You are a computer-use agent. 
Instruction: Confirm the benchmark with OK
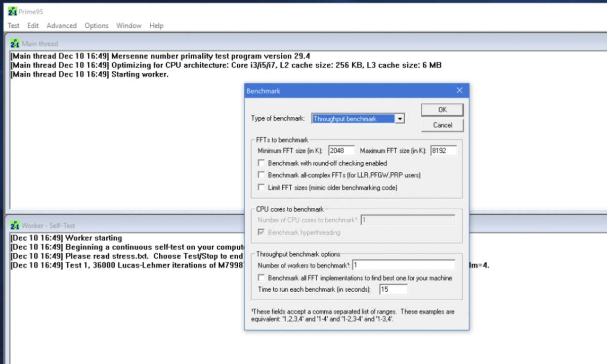(x=442, y=110)
